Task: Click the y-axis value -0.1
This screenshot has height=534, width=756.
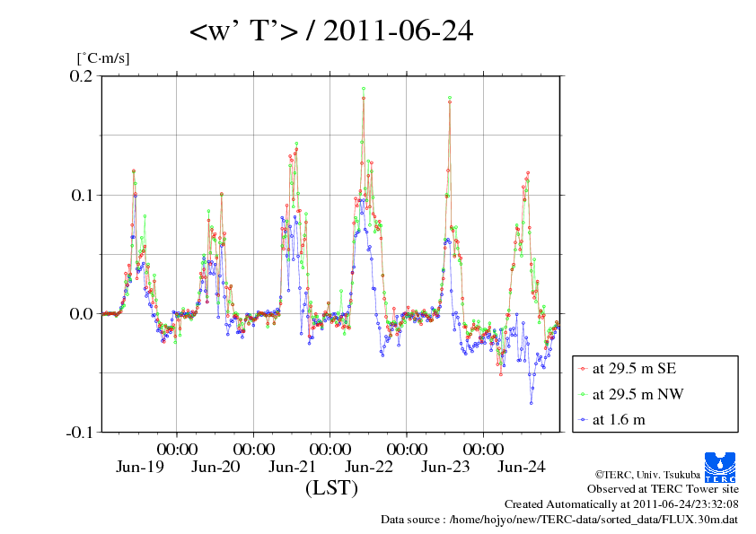Action: pyautogui.click(x=79, y=433)
